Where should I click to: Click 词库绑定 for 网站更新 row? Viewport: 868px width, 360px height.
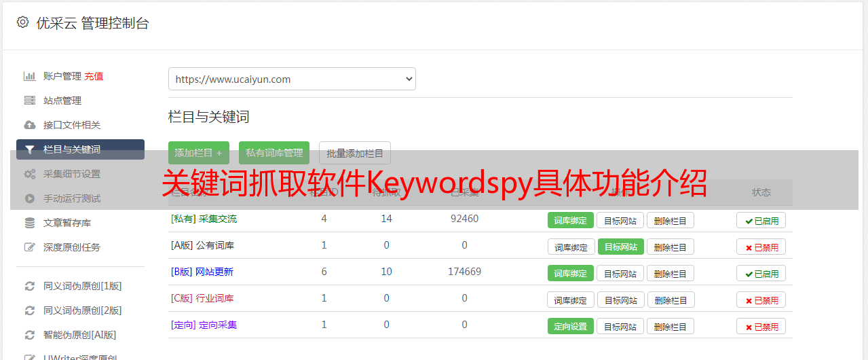[571, 273]
